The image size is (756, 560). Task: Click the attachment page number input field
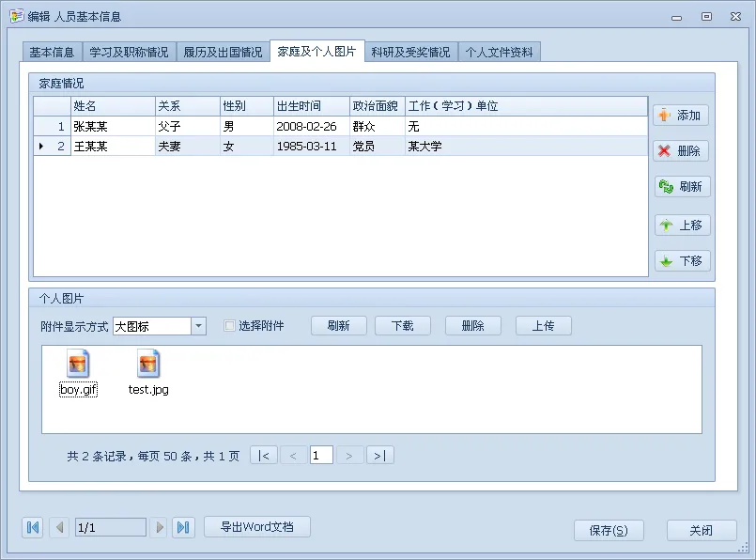321,456
